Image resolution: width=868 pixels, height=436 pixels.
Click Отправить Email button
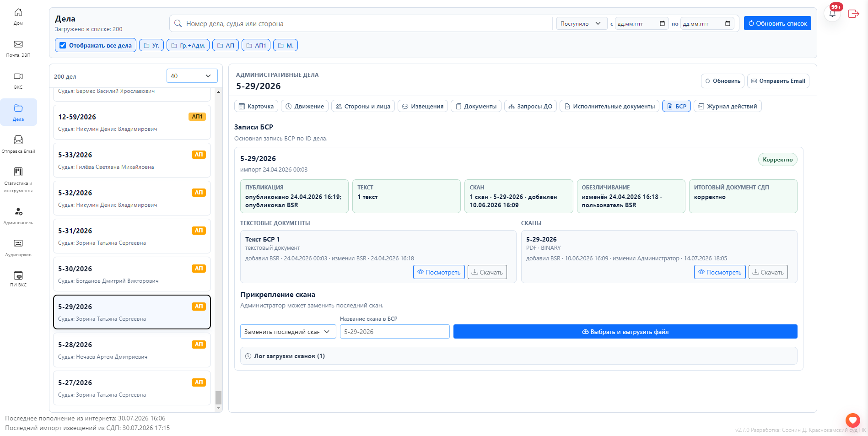click(x=778, y=81)
